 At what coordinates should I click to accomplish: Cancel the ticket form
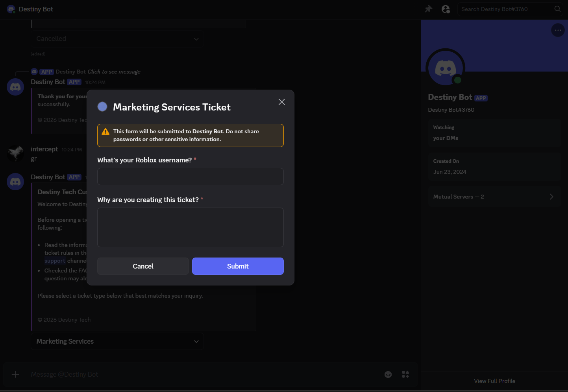coord(143,266)
